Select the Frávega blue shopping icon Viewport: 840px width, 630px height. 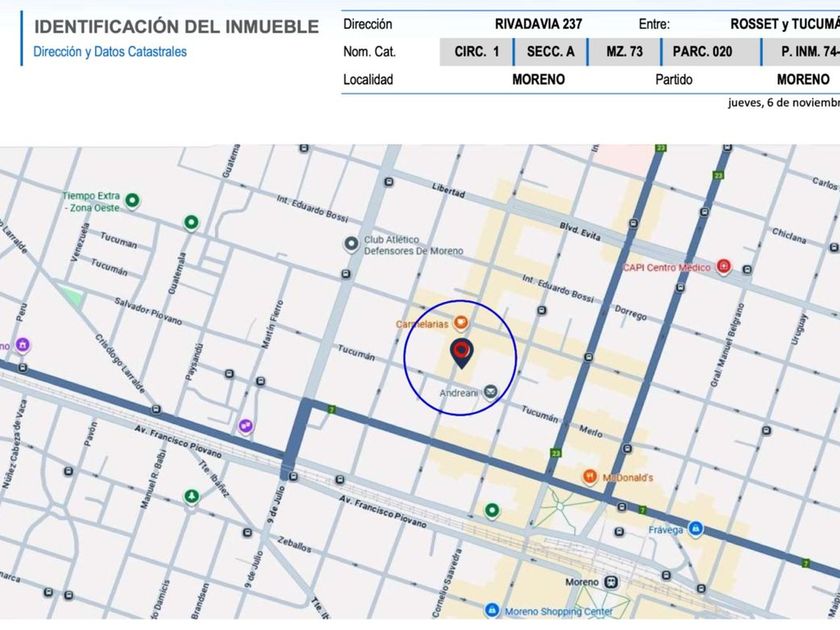(x=695, y=529)
